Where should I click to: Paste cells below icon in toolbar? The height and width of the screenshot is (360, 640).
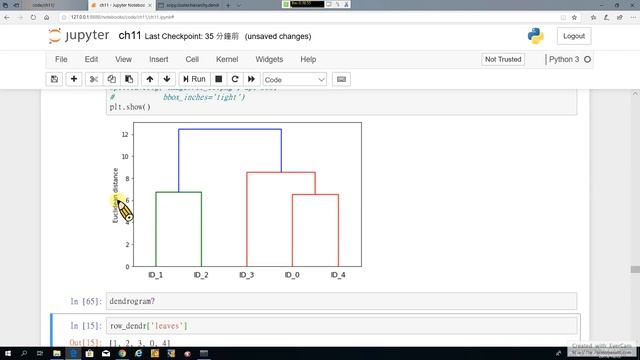point(129,79)
